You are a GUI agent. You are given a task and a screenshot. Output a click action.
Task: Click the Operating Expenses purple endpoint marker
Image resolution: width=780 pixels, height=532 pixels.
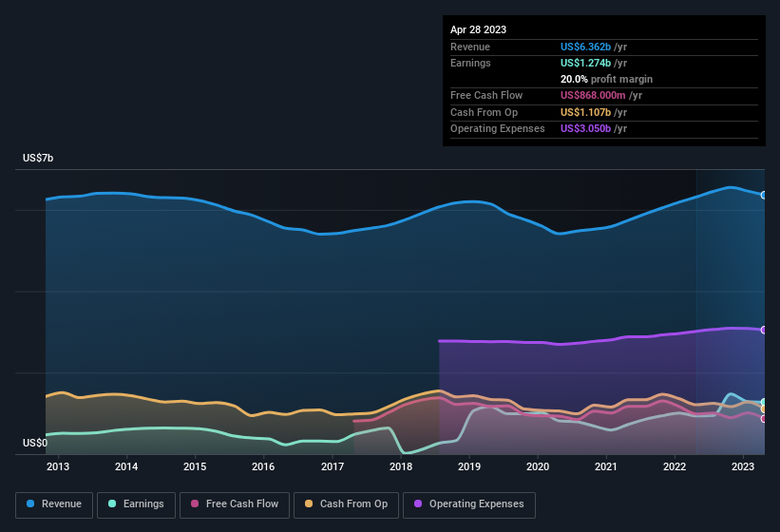click(x=764, y=330)
